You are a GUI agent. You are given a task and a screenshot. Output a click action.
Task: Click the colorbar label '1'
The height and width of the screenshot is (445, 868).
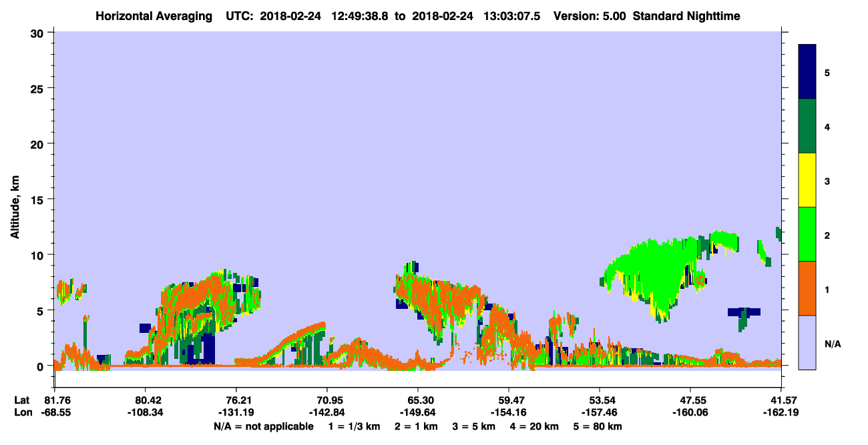click(x=827, y=288)
